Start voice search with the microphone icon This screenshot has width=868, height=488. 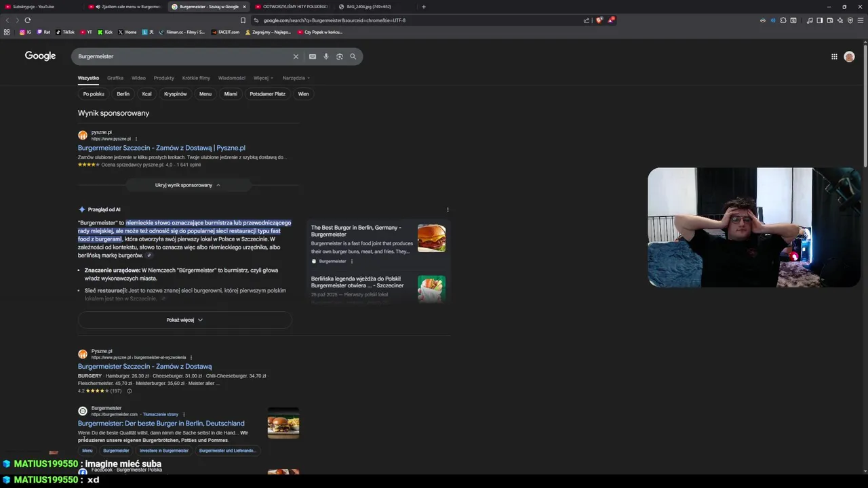(x=326, y=56)
